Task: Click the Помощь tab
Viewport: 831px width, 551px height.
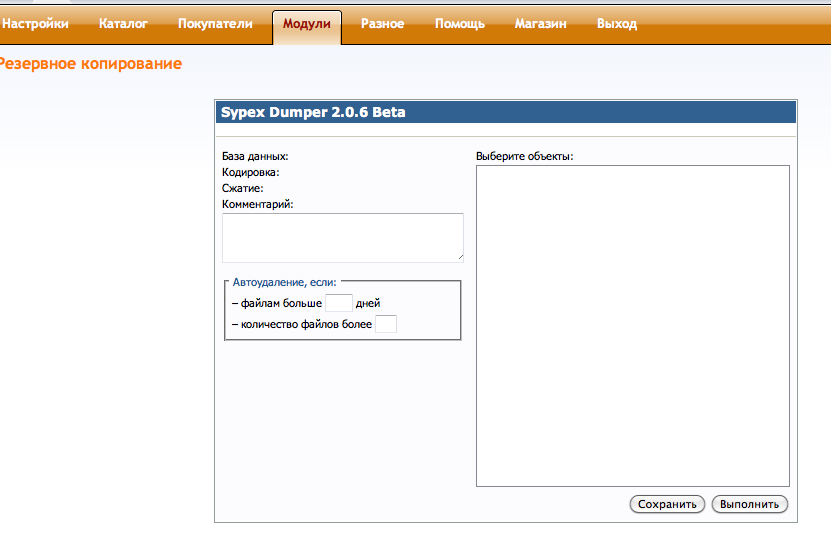Action: (459, 24)
